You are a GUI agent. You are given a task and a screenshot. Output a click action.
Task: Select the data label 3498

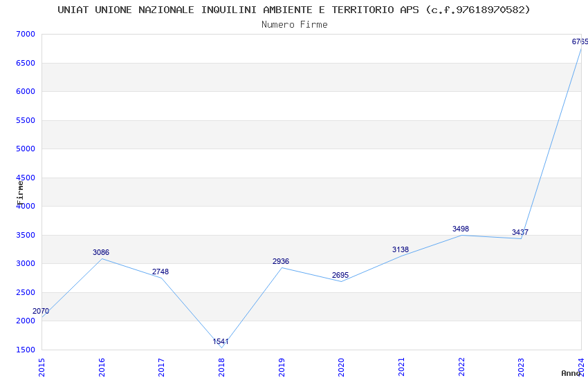461,229
